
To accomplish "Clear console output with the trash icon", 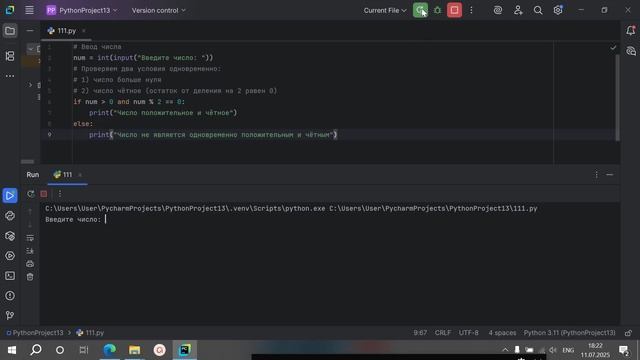I will [30, 277].
